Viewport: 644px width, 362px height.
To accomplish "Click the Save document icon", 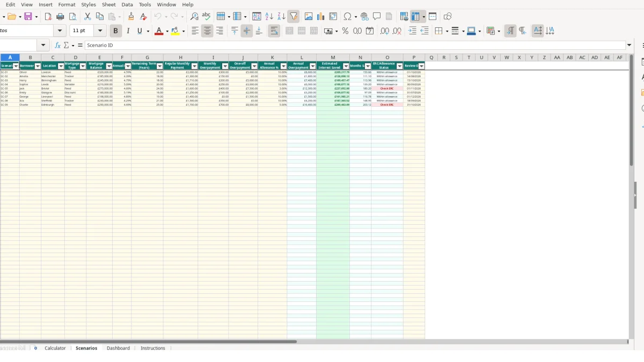I will (x=28, y=17).
